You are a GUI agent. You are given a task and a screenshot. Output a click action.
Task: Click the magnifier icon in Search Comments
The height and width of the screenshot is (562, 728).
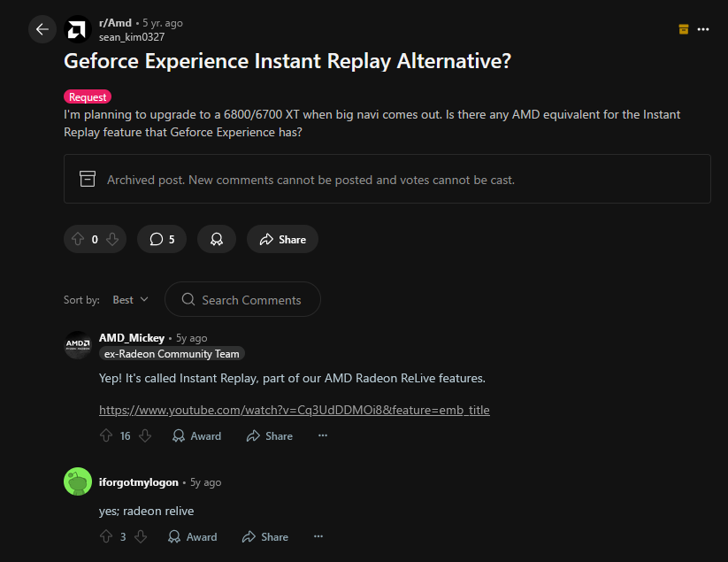point(188,299)
